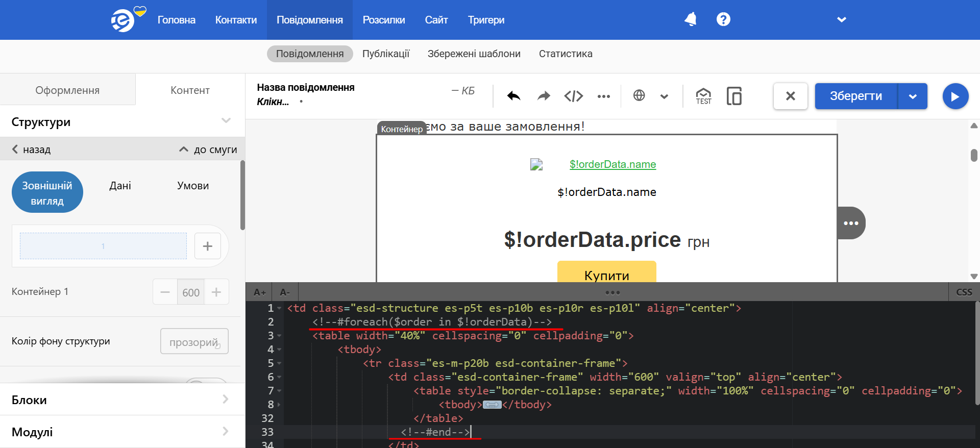Select container 1 layout box
Viewport: 980px width, 448px height.
point(103,246)
